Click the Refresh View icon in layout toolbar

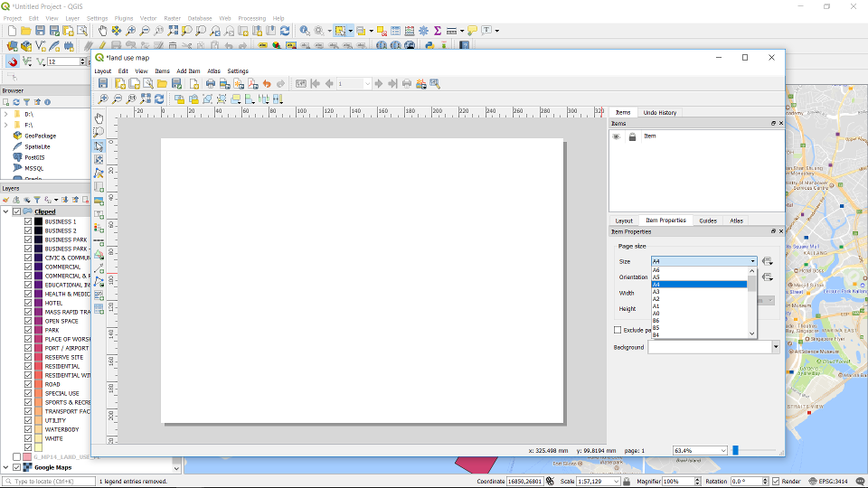[159, 99]
